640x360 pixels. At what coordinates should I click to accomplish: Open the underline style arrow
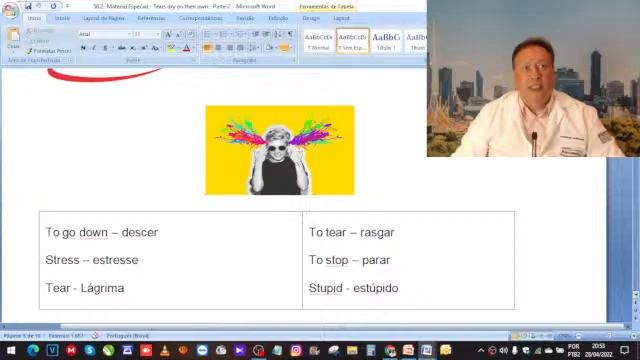[113, 48]
